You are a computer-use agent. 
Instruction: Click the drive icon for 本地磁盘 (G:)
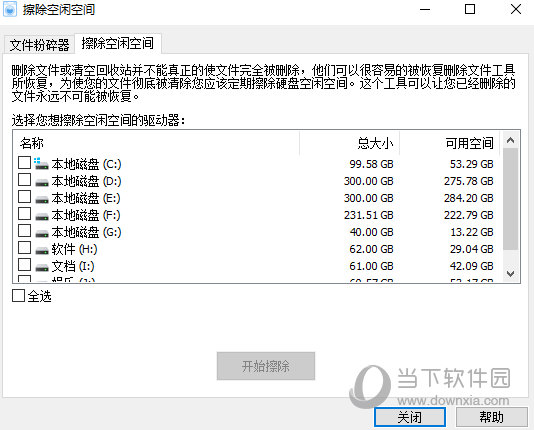(42, 234)
